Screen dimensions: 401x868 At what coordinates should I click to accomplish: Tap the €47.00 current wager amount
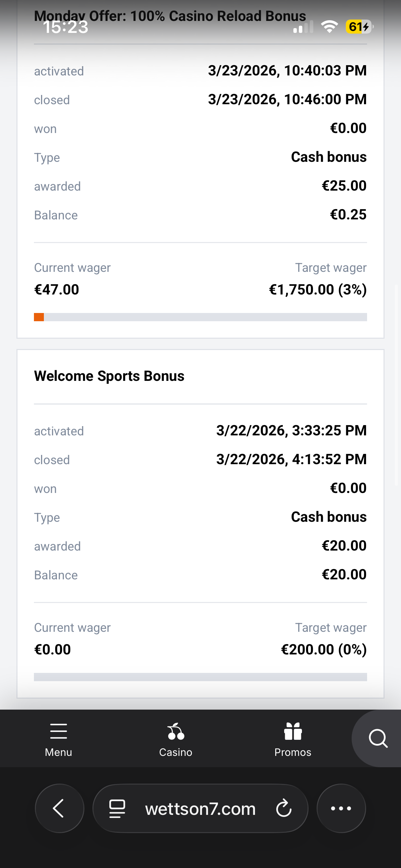(57, 290)
